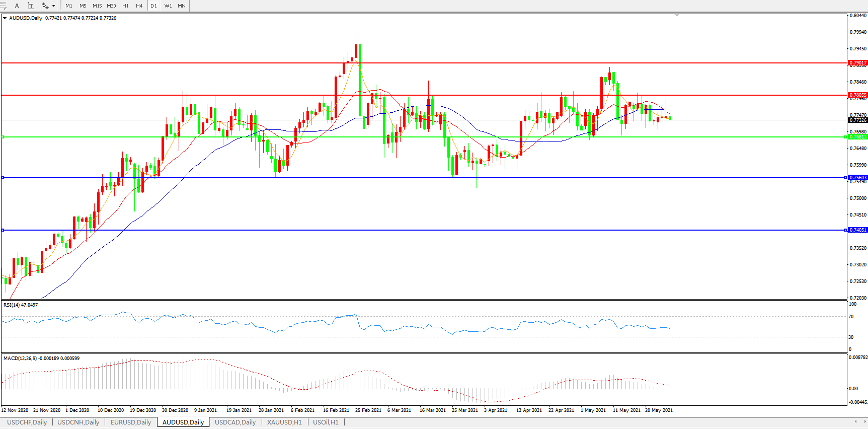Open the USDCHF,Daily chart tab

tap(27, 422)
